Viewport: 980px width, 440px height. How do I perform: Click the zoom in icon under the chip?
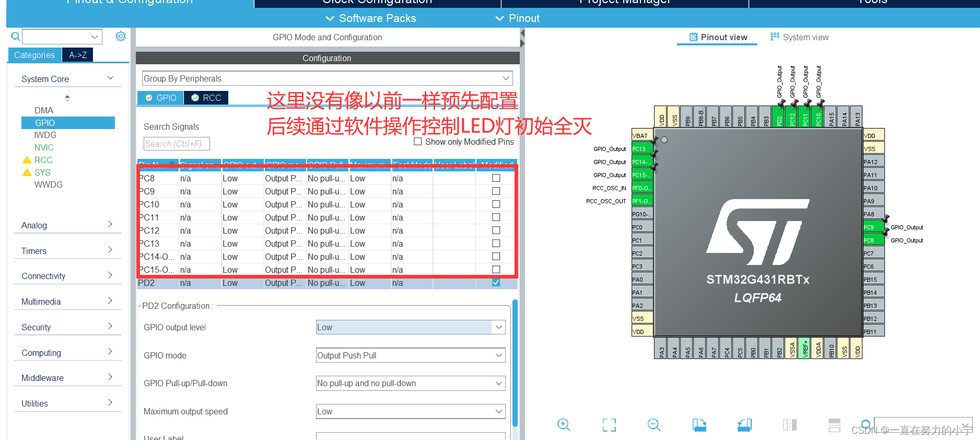564,425
